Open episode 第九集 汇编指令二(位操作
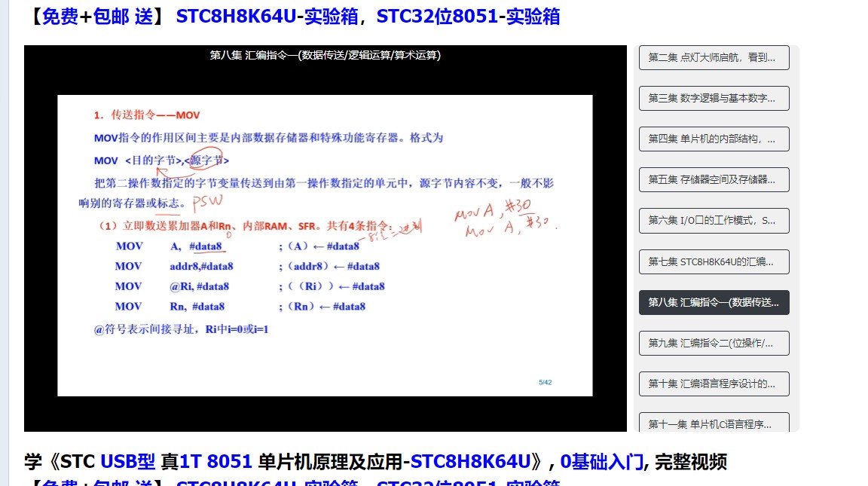The height and width of the screenshot is (486, 868). coord(714,343)
